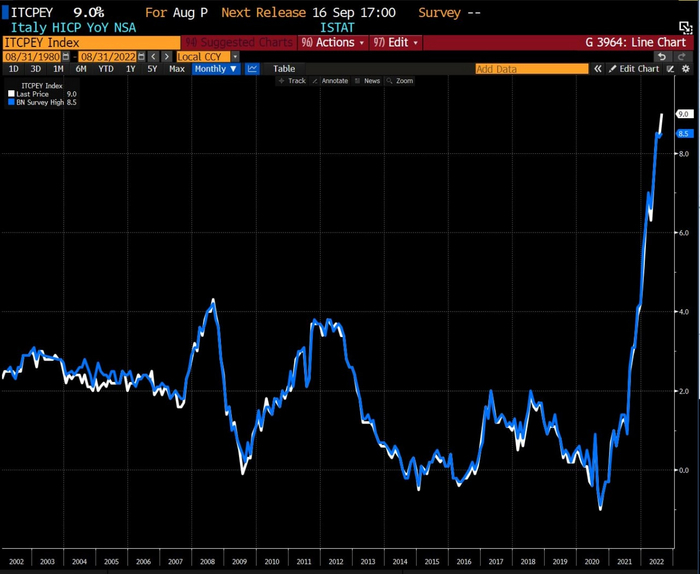Click the pencil Edit Chart button

click(x=634, y=69)
